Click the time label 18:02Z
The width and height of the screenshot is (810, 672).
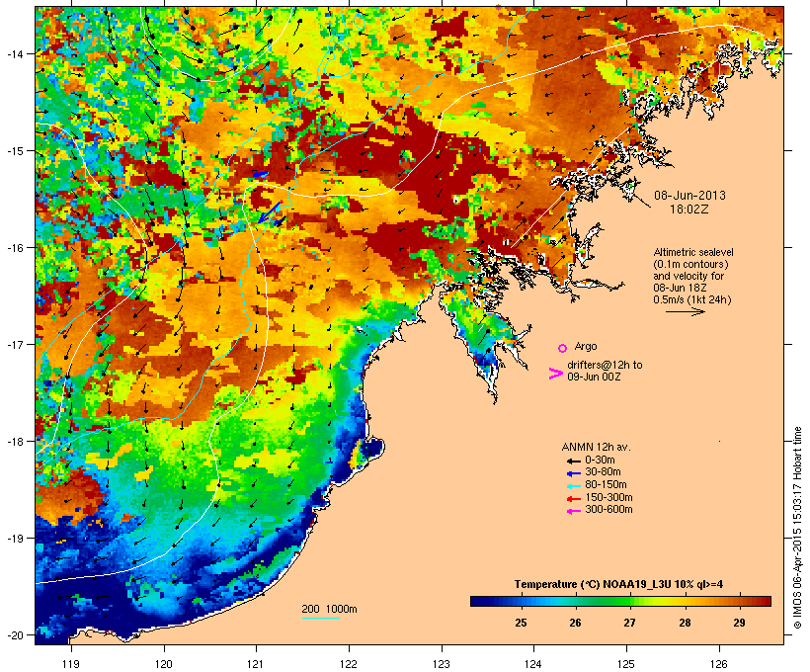tap(689, 210)
